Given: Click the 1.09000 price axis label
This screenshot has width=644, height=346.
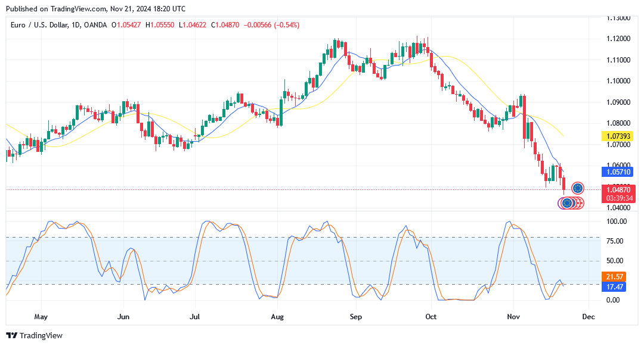Looking at the screenshot, I should (x=618, y=102).
